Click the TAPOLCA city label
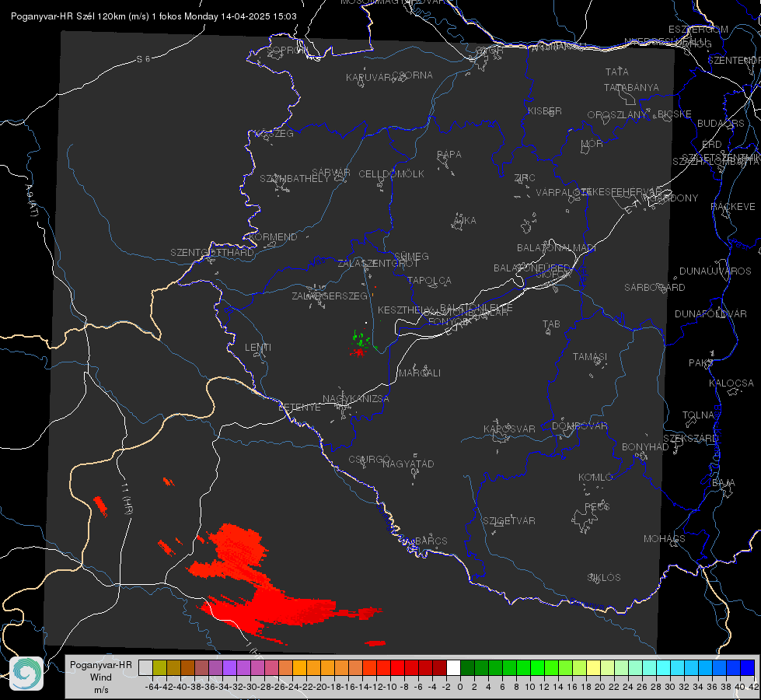Screen dimensions: 761x700 click(x=429, y=280)
